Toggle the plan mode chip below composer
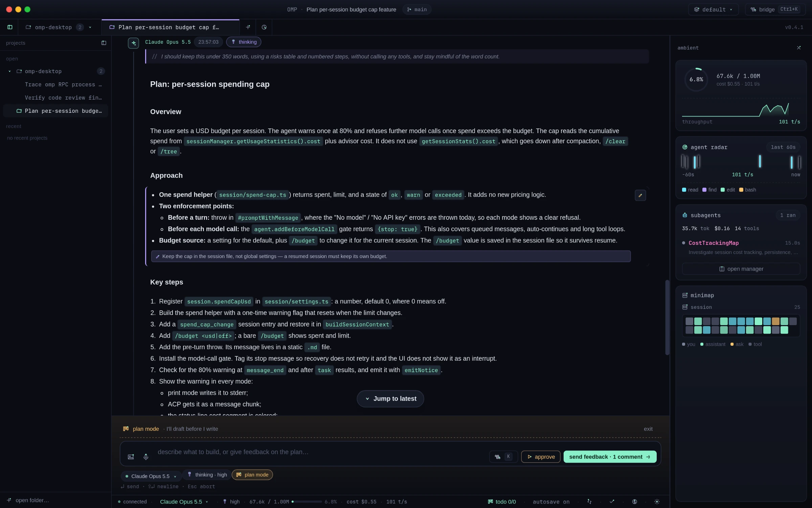 tap(252, 475)
